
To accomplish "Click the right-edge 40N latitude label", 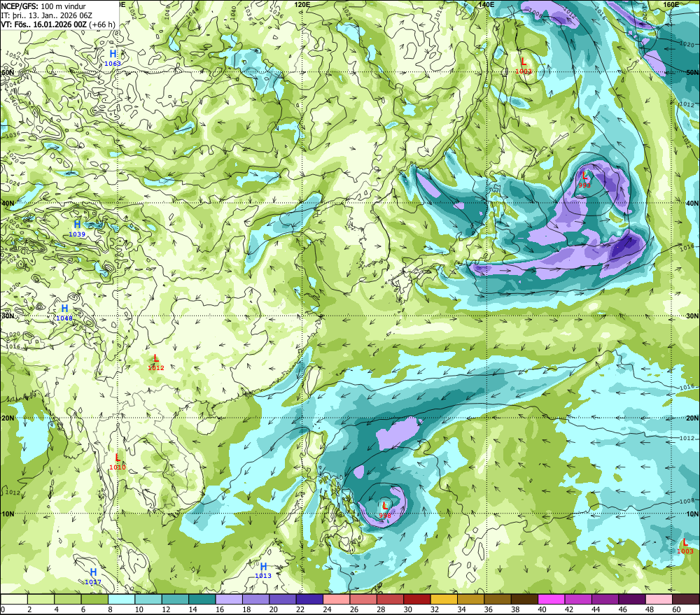I will point(692,203).
